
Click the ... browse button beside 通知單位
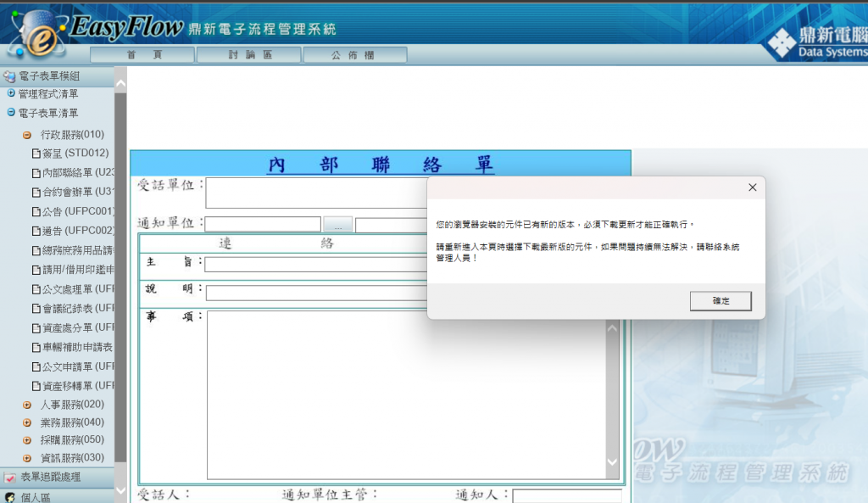(337, 224)
